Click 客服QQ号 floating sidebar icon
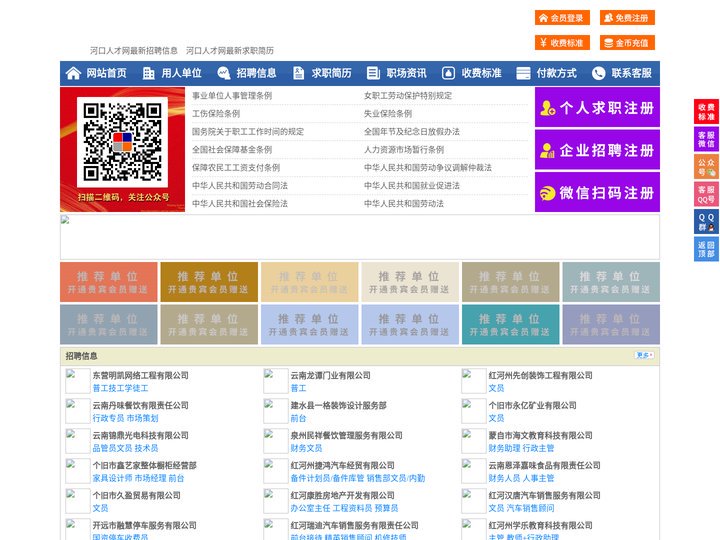The image size is (720, 540). pyautogui.click(x=706, y=194)
